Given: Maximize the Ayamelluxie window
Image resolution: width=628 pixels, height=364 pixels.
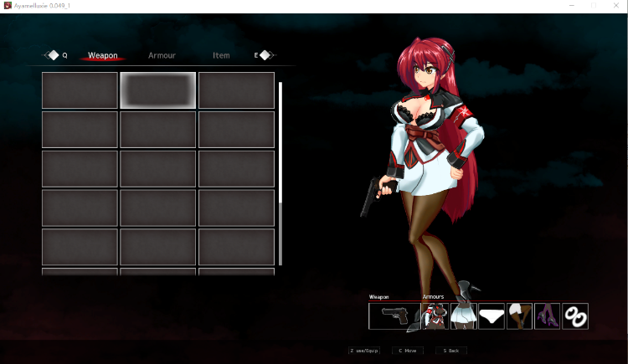Looking at the screenshot, I should pos(594,6).
